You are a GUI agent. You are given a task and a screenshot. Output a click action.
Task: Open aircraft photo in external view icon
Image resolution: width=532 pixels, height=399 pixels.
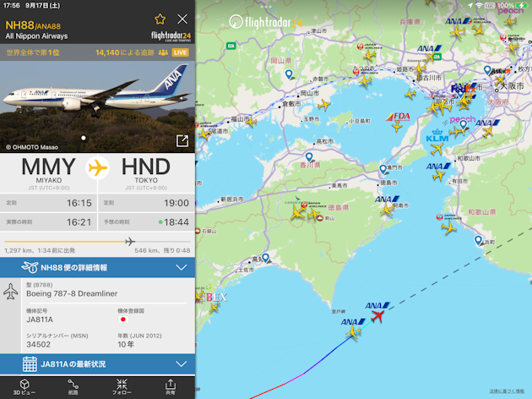click(182, 140)
